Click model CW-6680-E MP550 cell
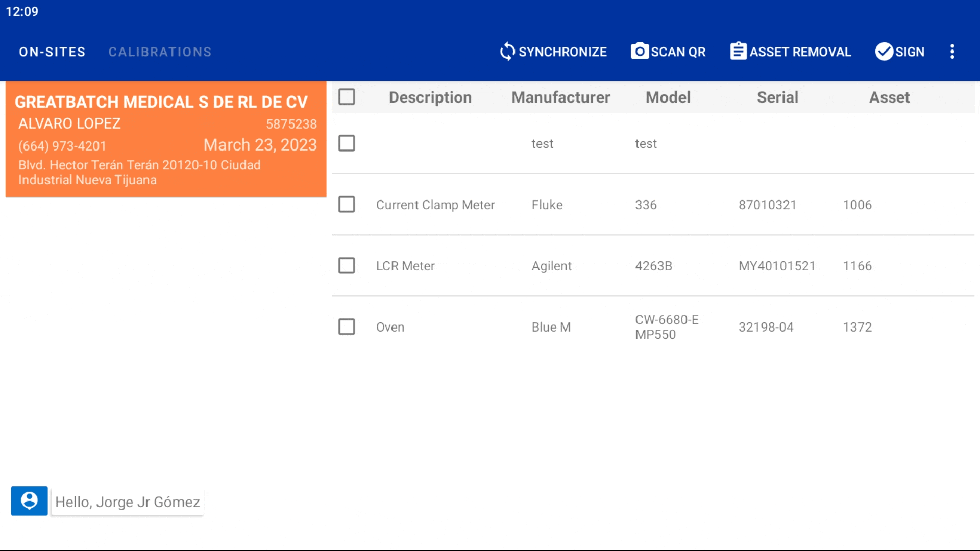Screen dimensions: 980x551 click(x=667, y=327)
